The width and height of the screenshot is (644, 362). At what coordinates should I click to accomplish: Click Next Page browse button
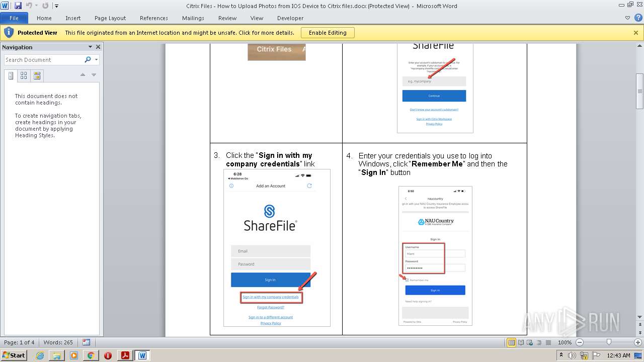pyautogui.click(x=639, y=332)
